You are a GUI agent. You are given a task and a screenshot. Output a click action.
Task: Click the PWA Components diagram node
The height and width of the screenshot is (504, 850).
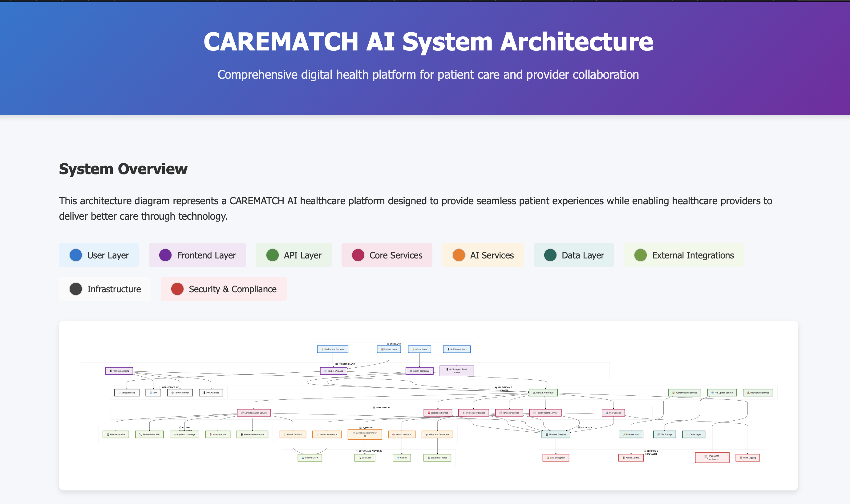(119, 371)
